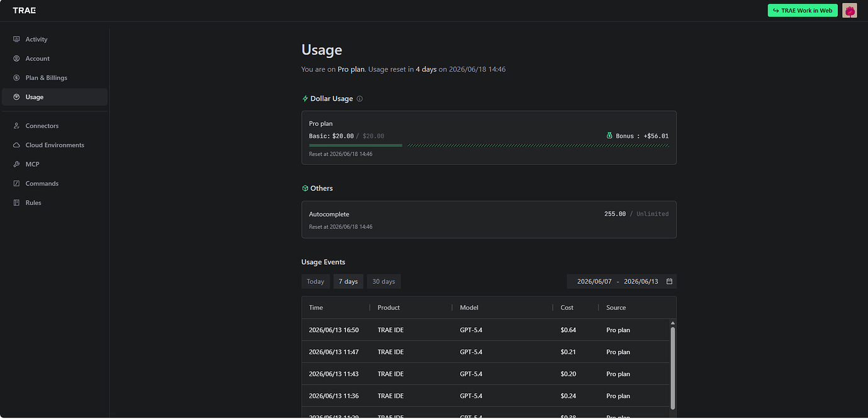Click the info icon beside Dollar Usage
868x419 pixels.
point(360,99)
